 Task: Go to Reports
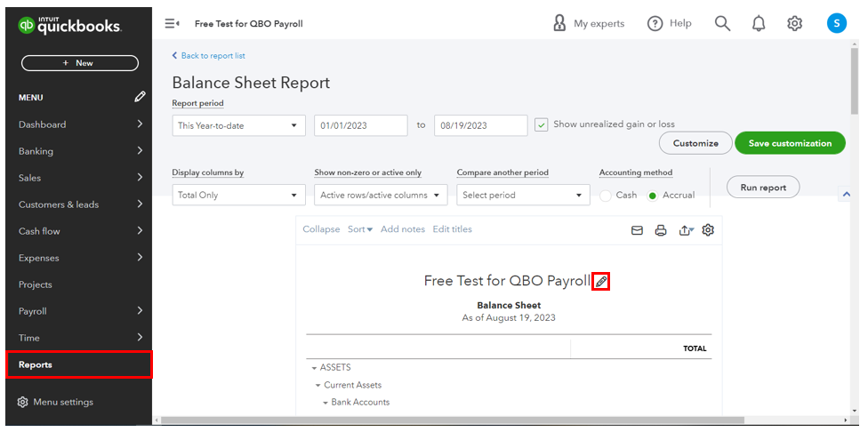tap(78, 364)
